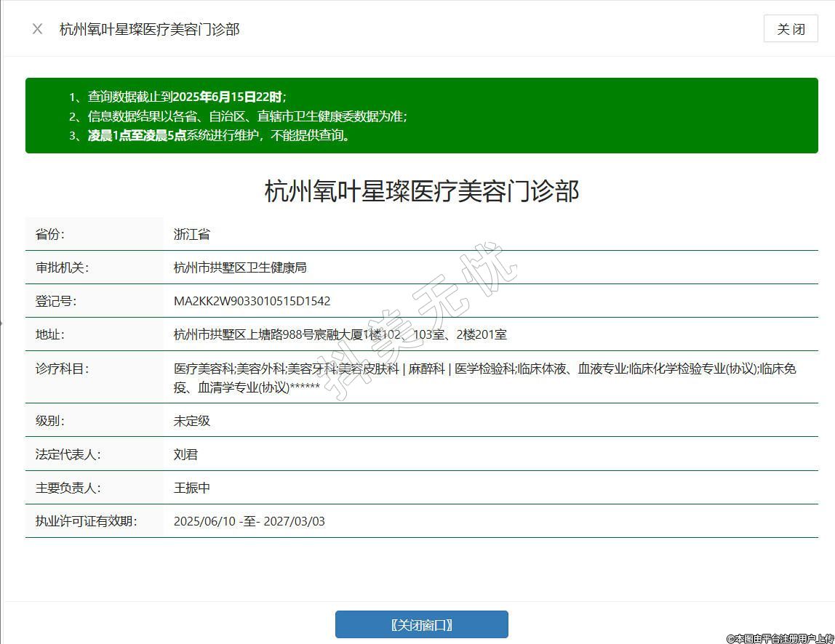Click the X icon in the header

pyautogui.click(x=37, y=29)
